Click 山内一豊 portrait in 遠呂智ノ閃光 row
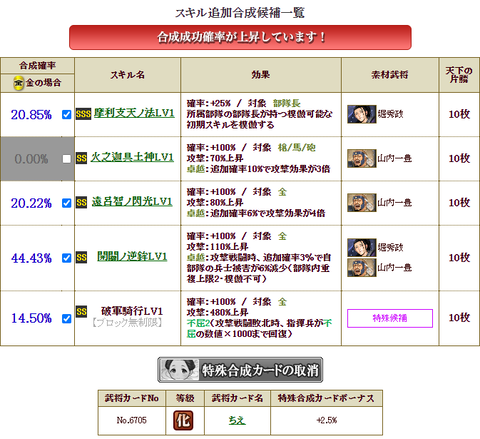 (362, 203)
